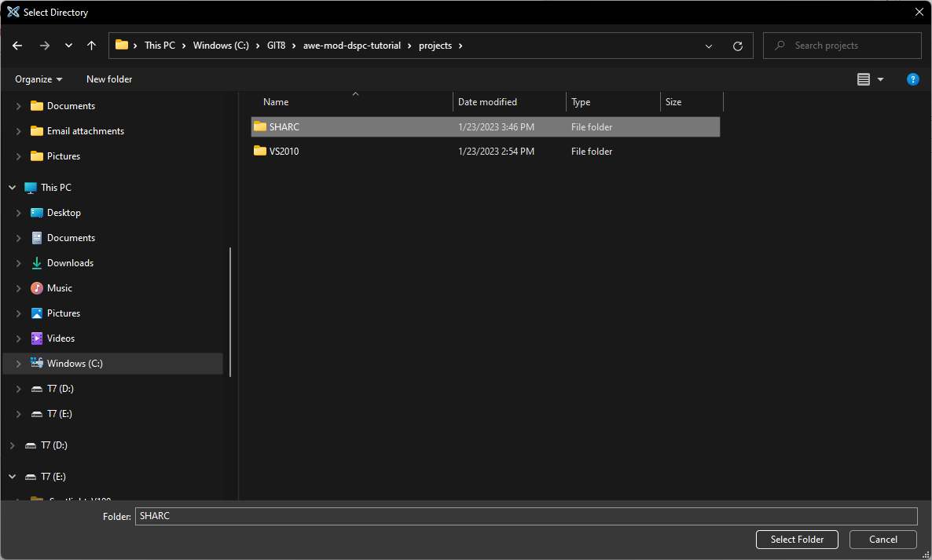Refresh the current folder view
Viewport: 932px width, 560px height.
pyautogui.click(x=737, y=46)
